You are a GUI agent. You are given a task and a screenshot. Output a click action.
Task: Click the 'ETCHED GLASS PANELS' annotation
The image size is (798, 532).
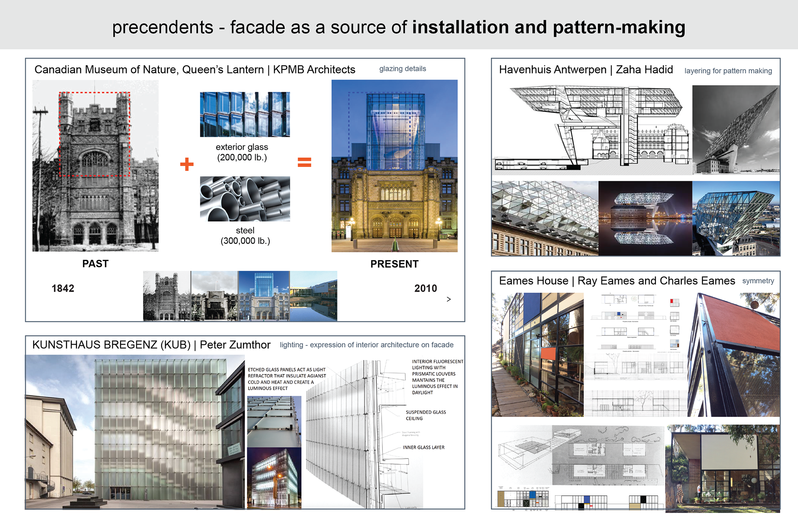click(x=287, y=379)
